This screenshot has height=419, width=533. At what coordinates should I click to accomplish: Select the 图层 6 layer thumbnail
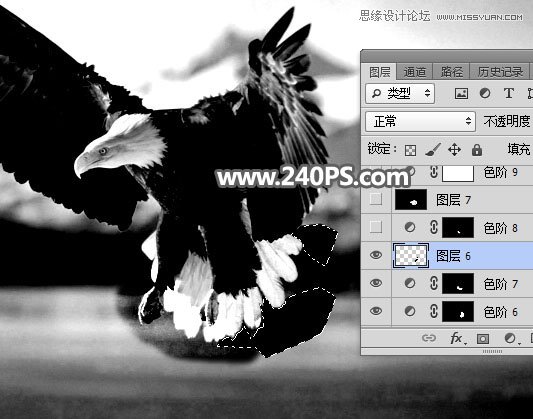(410, 255)
